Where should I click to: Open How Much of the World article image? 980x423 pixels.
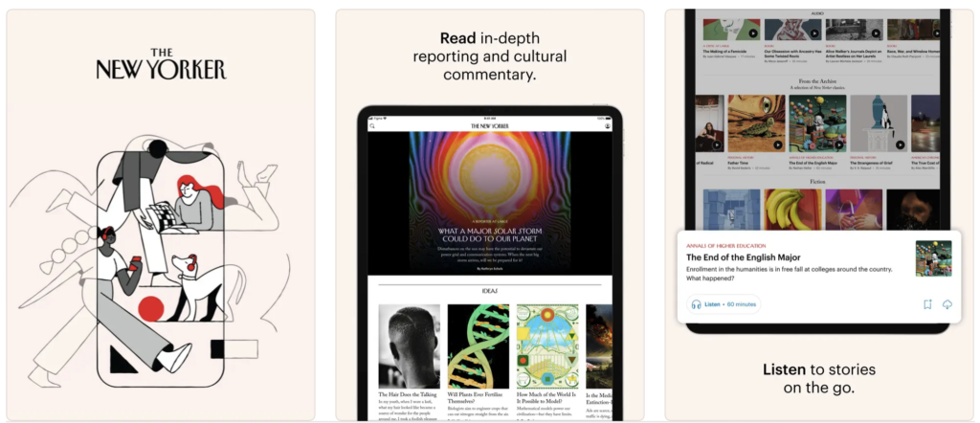547,346
